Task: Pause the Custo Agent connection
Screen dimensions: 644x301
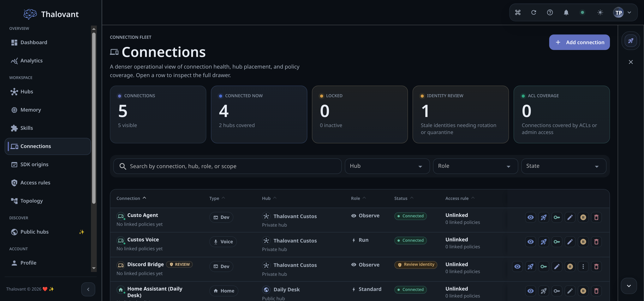Action: (583, 218)
